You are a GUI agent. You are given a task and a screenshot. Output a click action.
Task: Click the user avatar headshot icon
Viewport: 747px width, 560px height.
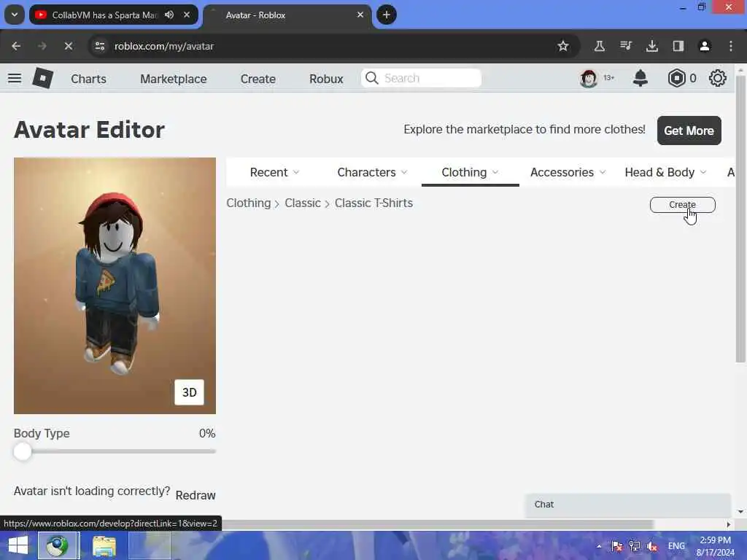coord(589,78)
